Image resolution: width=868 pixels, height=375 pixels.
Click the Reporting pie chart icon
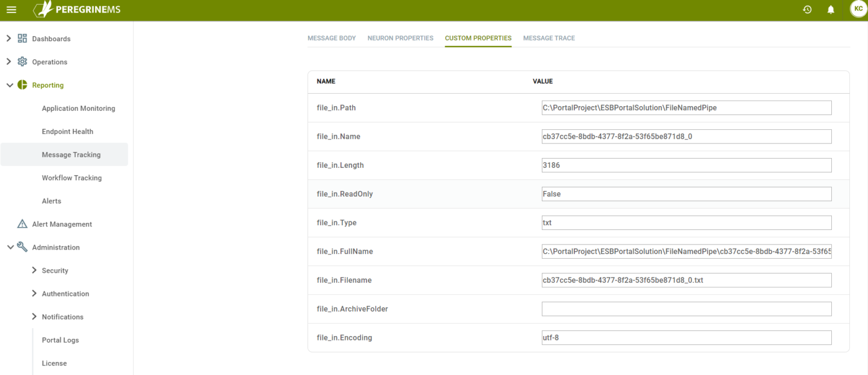[23, 85]
